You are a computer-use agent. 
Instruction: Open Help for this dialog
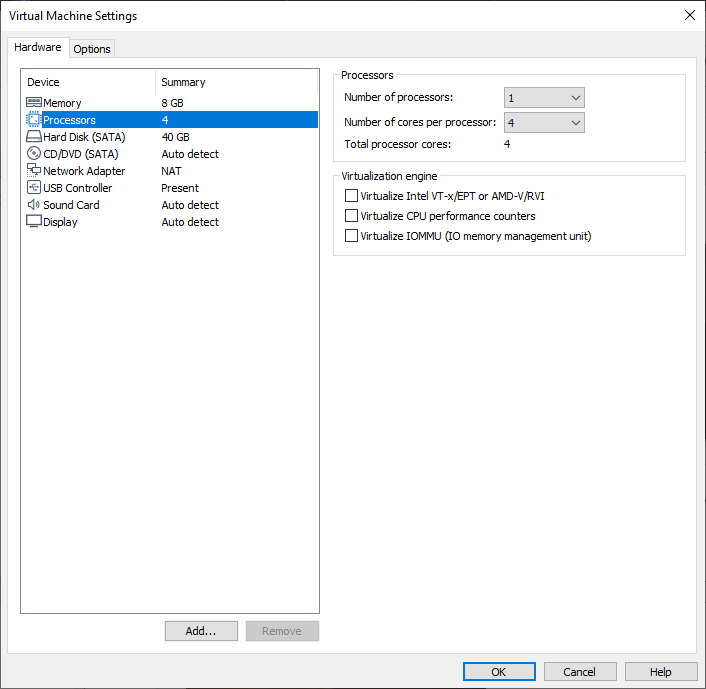coord(661,672)
